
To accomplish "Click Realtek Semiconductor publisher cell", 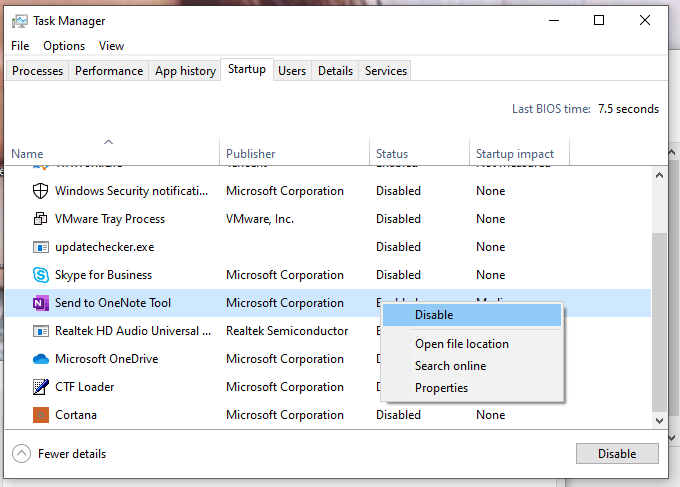I will point(287,331).
